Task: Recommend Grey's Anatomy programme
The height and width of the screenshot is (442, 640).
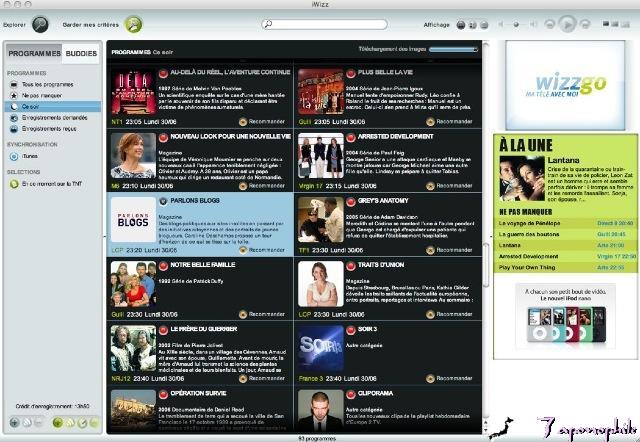Action: coord(449,250)
